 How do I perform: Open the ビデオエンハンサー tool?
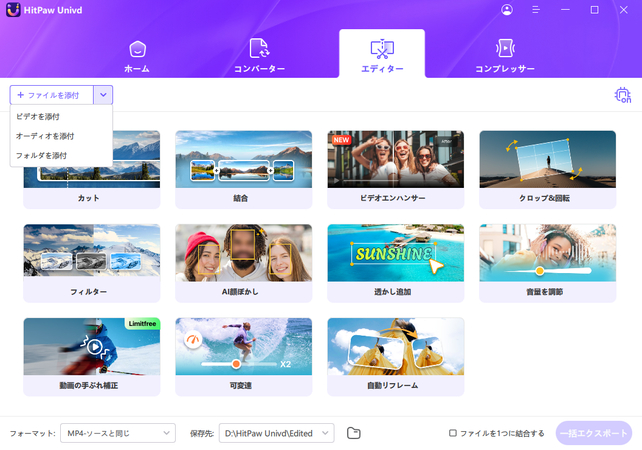pos(396,170)
